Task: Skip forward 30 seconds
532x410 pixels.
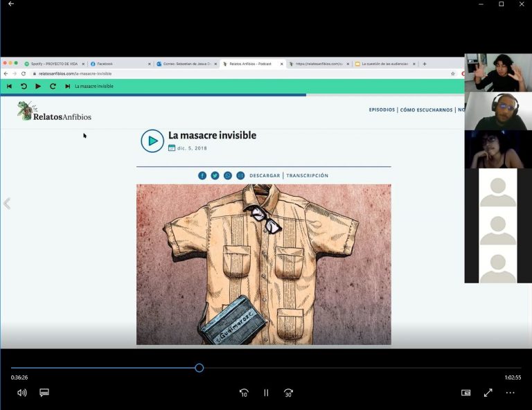Action: pyautogui.click(x=288, y=393)
